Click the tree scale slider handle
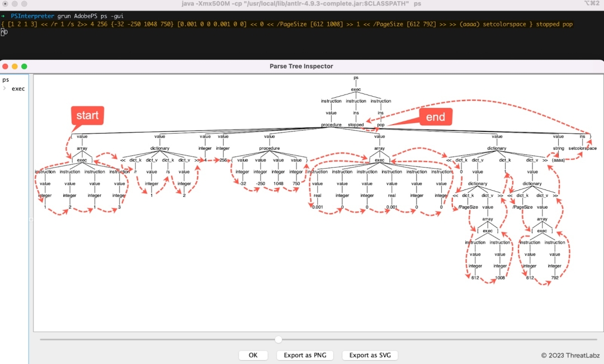 pyautogui.click(x=278, y=339)
